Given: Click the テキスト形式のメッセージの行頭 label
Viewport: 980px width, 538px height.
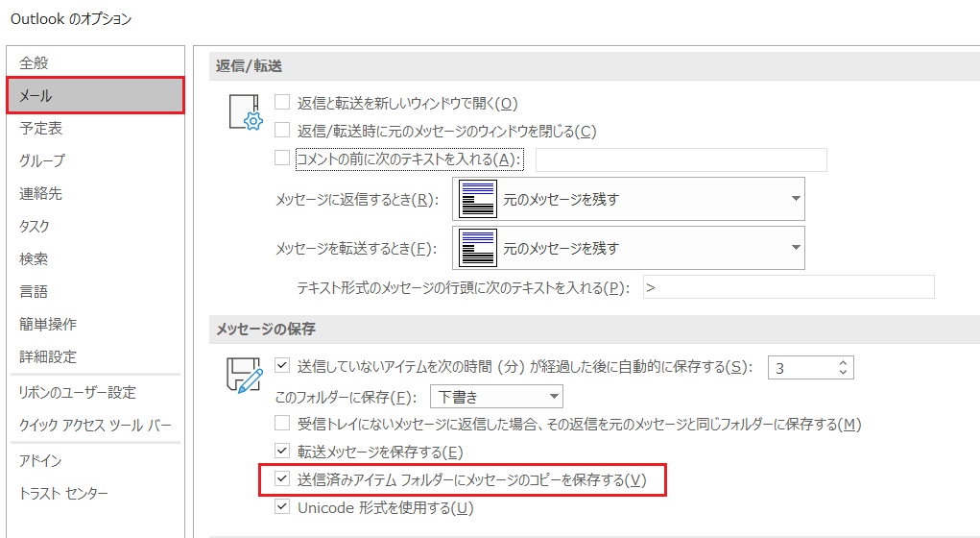Looking at the screenshot, I should pyautogui.click(x=464, y=288).
